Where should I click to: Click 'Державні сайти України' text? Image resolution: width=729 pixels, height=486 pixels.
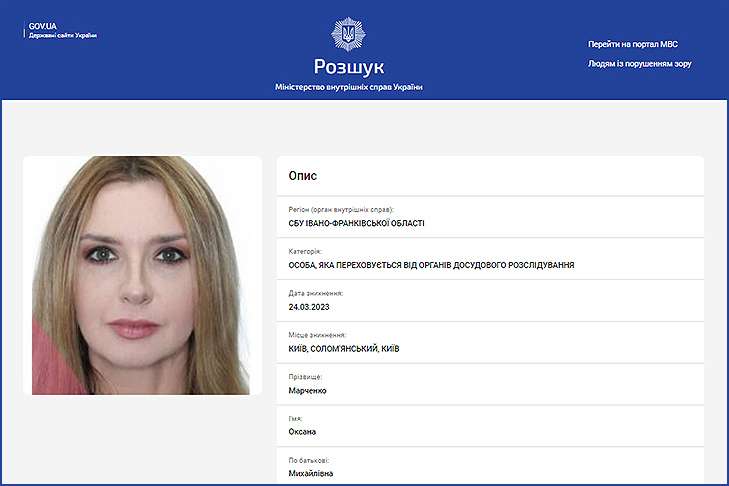(x=62, y=36)
